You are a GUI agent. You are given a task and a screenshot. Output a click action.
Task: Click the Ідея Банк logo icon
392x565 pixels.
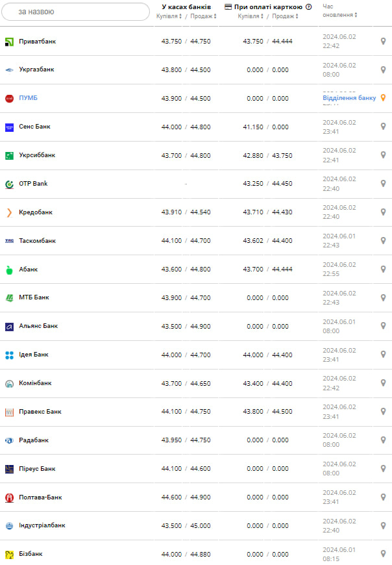point(9,355)
